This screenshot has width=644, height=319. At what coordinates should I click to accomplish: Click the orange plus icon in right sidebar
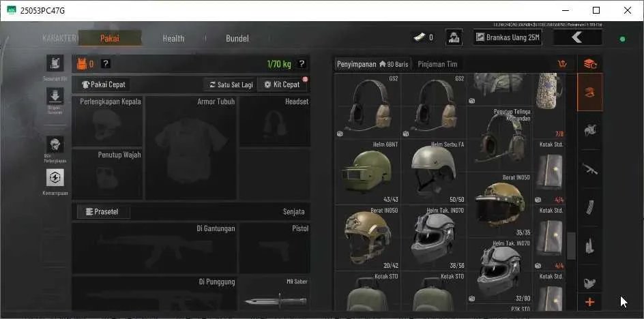pyautogui.click(x=590, y=303)
